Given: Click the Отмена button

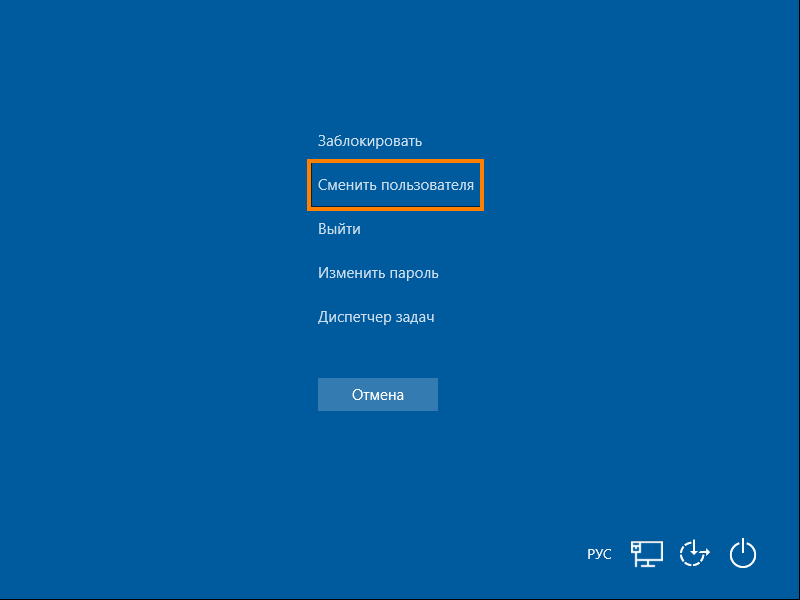Looking at the screenshot, I should tap(378, 394).
